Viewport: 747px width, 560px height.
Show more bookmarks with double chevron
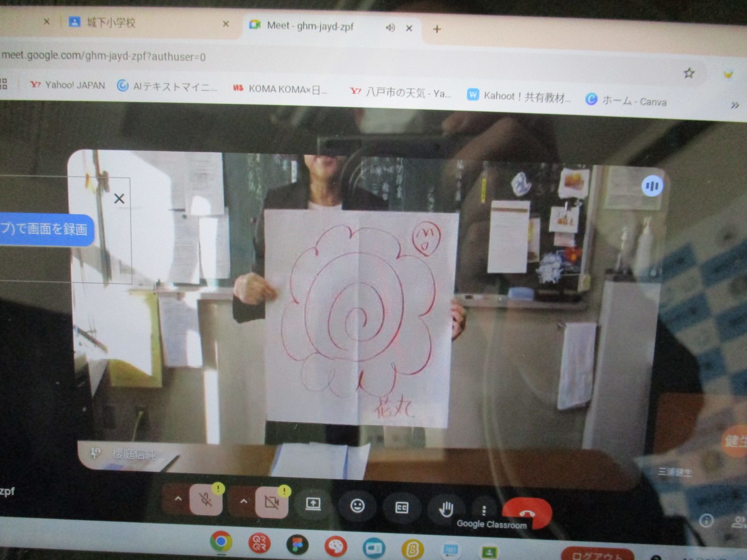click(x=734, y=105)
